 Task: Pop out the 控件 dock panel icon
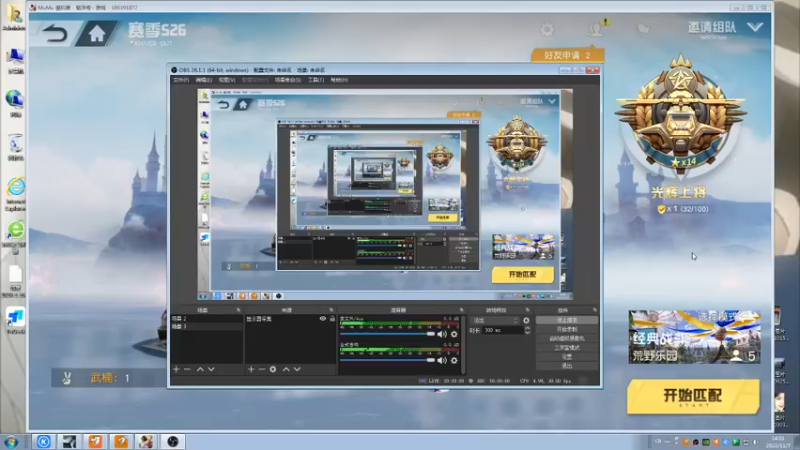[x=594, y=310]
